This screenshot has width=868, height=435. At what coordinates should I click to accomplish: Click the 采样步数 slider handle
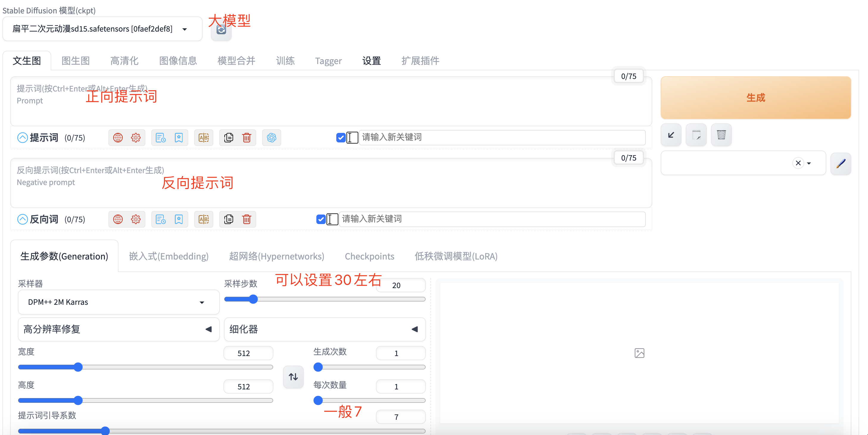click(253, 299)
